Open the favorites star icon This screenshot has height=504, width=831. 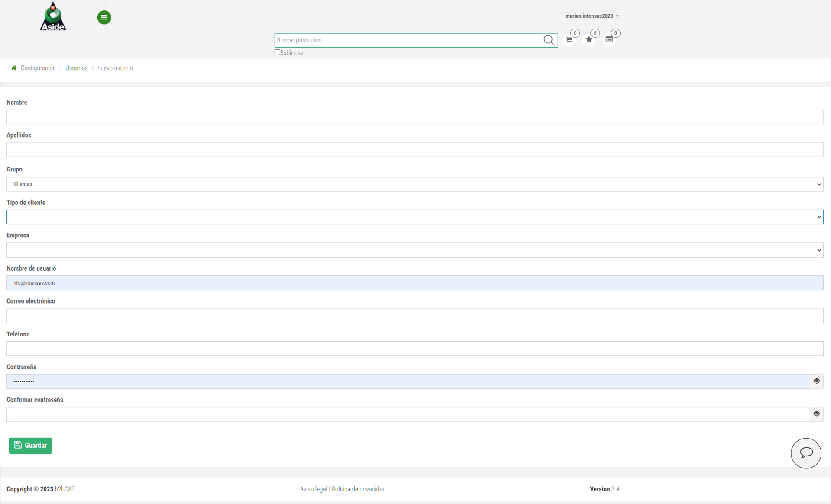tap(589, 40)
